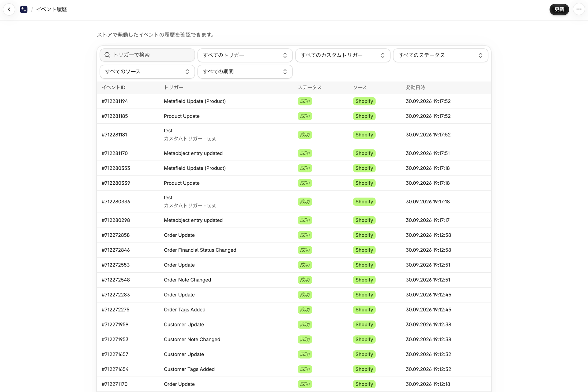Click the ソース column header
588x392 pixels.
point(360,88)
